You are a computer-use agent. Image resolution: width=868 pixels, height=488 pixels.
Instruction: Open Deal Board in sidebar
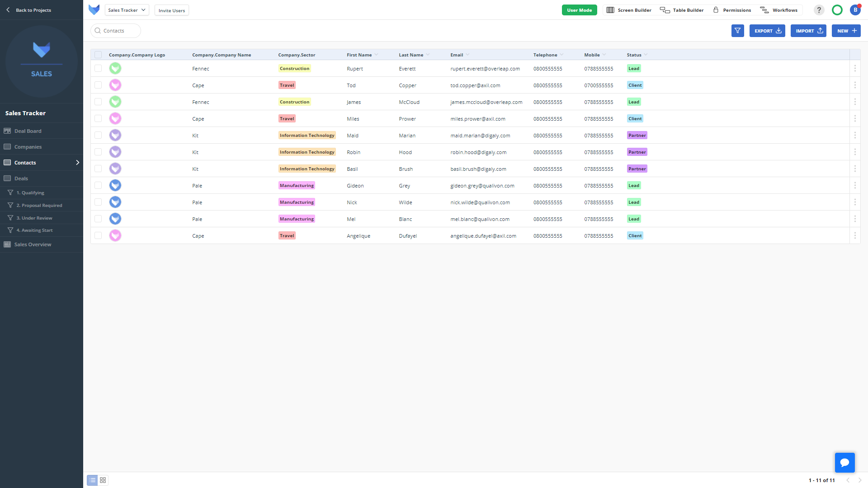pos(28,131)
